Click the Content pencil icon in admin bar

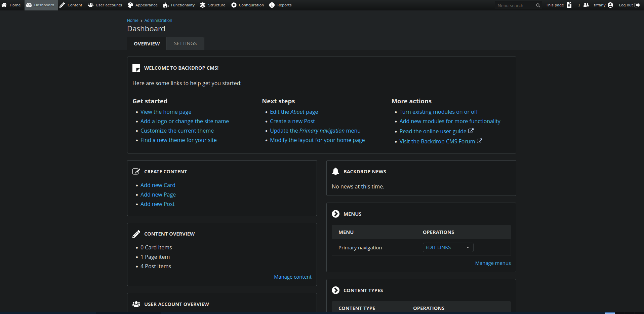pyautogui.click(x=62, y=5)
